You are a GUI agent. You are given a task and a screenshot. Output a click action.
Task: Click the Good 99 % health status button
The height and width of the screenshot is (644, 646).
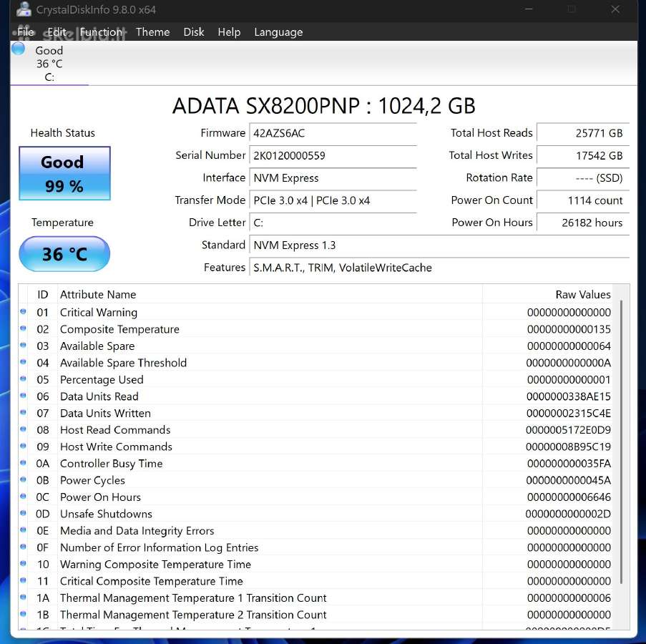click(x=64, y=173)
